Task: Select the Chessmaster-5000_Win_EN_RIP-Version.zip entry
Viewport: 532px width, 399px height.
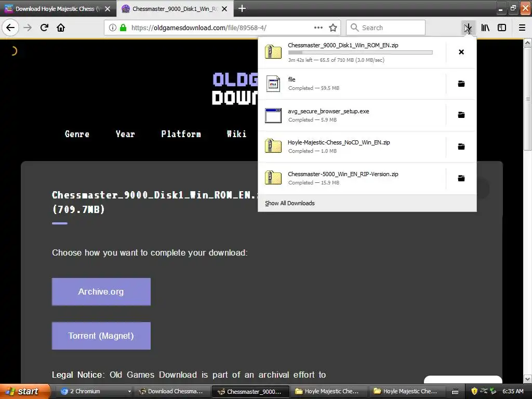Action: tap(352, 178)
